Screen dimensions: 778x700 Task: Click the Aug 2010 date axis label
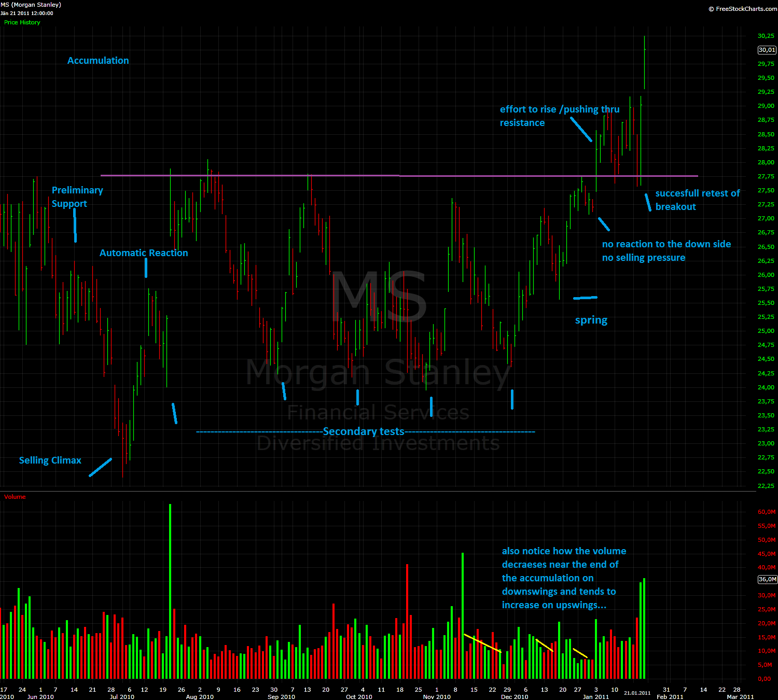coord(200,697)
